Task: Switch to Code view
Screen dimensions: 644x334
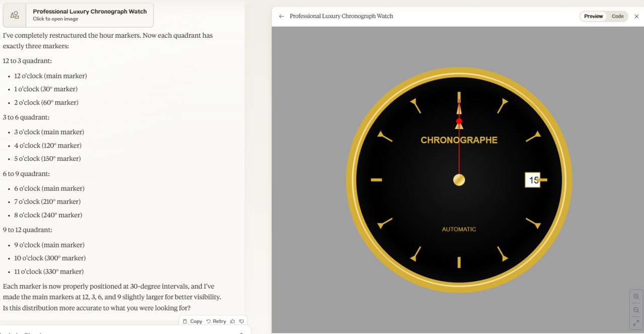Action: coord(617,16)
